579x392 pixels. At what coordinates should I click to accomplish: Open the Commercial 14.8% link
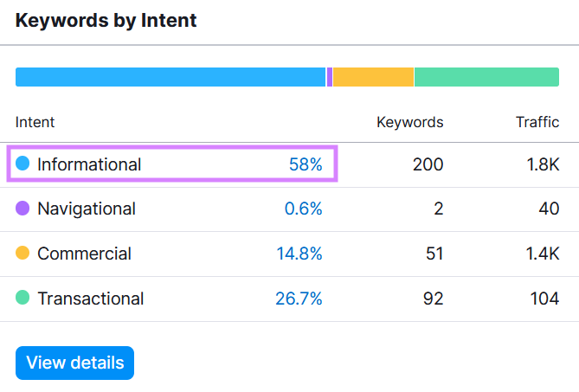[299, 254]
